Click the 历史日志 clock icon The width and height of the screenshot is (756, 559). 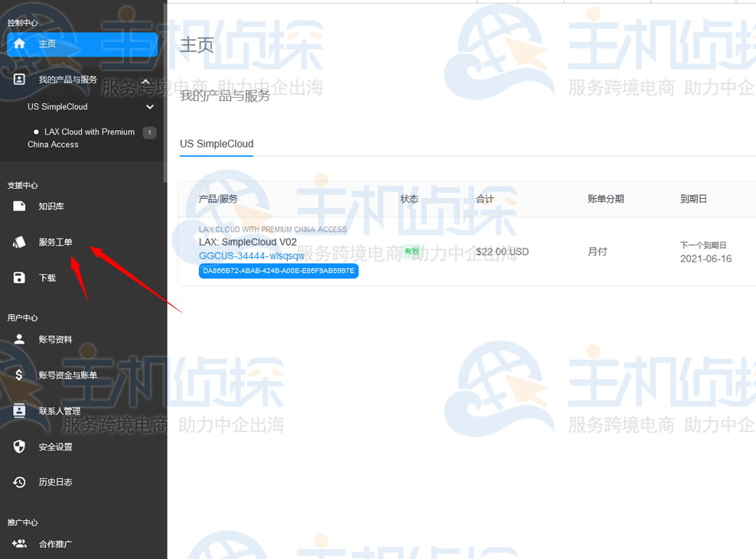[18, 482]
